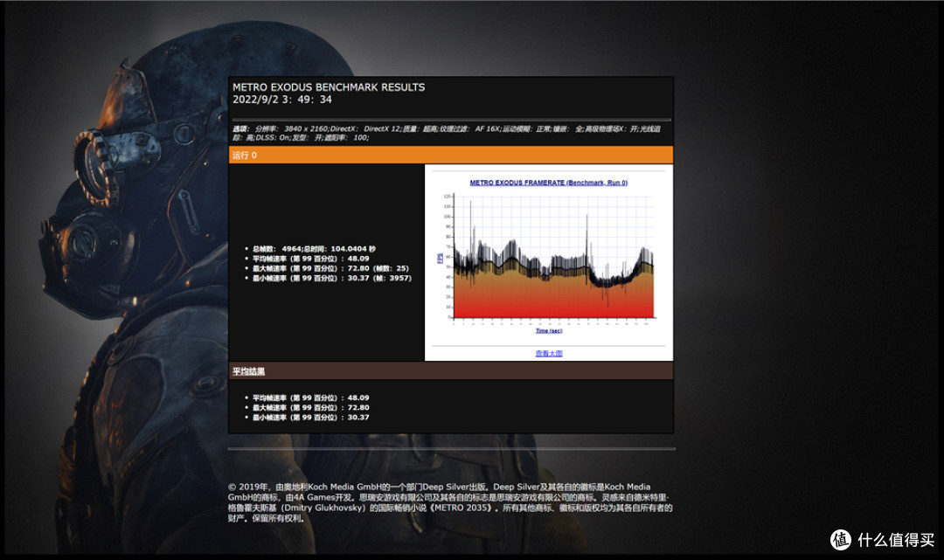This screenshot has height=560, width=944.
Task: Click the 查看大图 link below the chart
Action: tap(549, 353)
